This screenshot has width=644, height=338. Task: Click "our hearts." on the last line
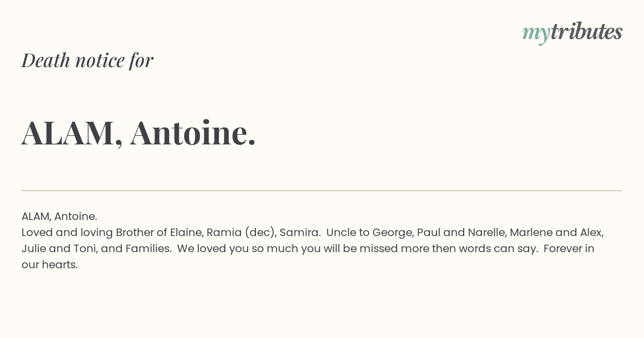49,264
